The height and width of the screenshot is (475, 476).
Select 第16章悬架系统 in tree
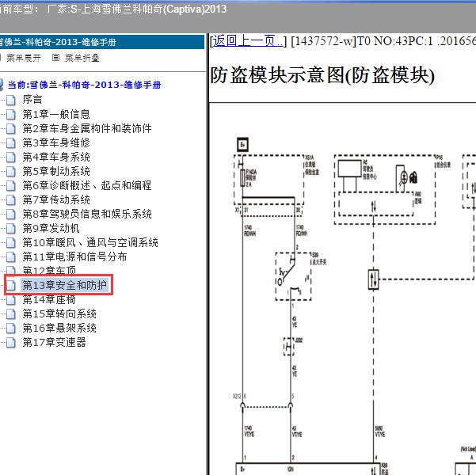[59, 328]
